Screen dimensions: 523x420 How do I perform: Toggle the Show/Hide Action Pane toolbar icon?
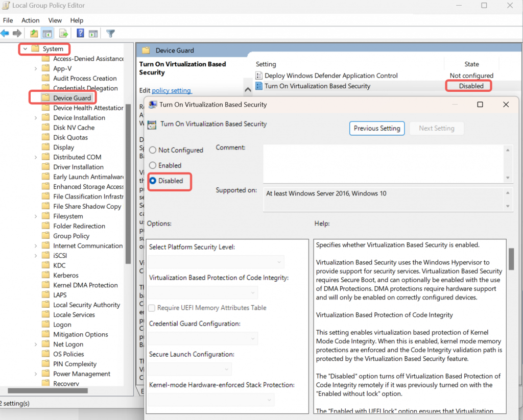93,33
